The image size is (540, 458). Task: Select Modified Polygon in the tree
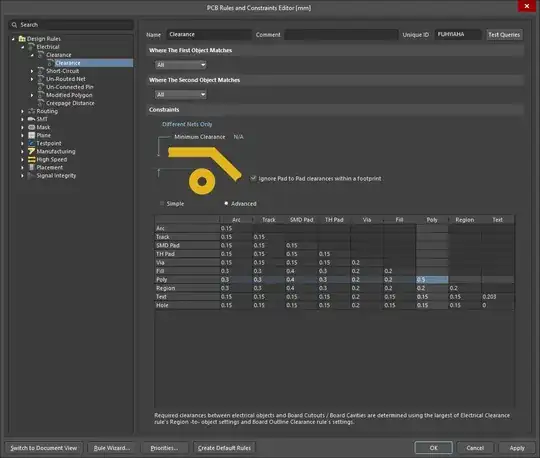pyautogui.click(x=69, y=95)
